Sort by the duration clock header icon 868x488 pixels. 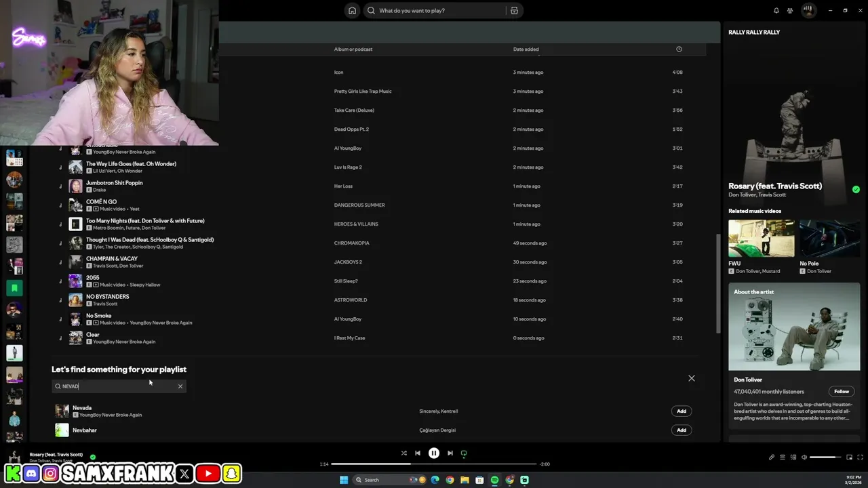[679, 49]
